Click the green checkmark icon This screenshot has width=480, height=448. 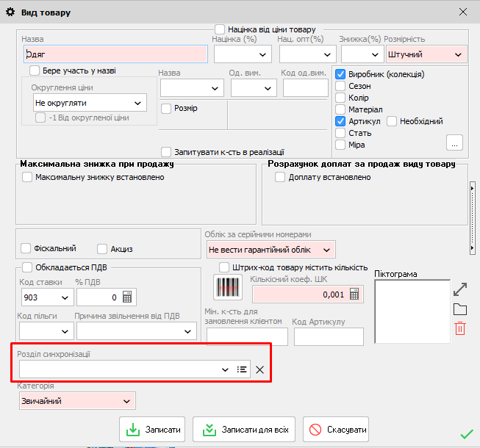pos(466,434)
